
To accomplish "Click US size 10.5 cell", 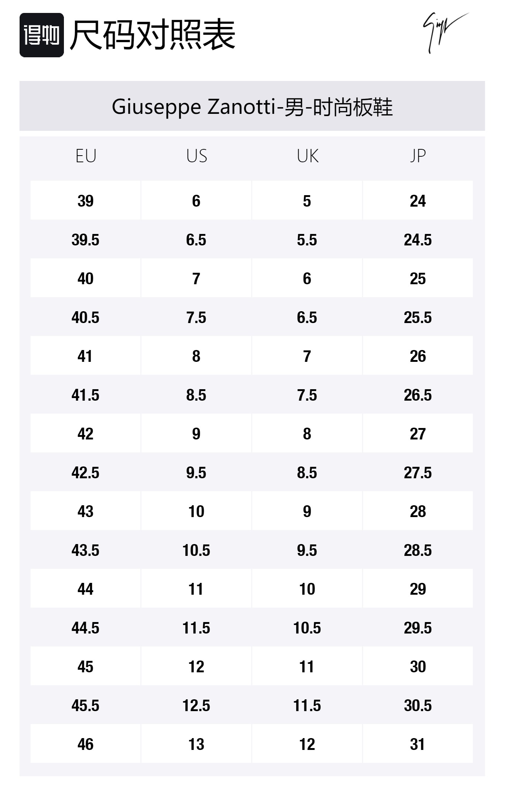I will pyautogui.click(x=196, y=550).
